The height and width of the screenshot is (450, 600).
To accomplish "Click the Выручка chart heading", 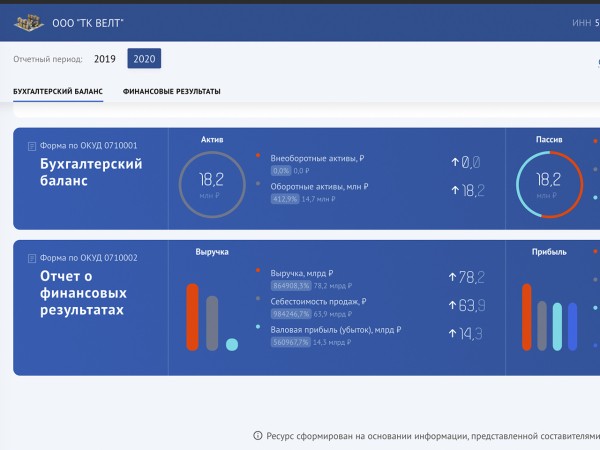I will [212, 252].
